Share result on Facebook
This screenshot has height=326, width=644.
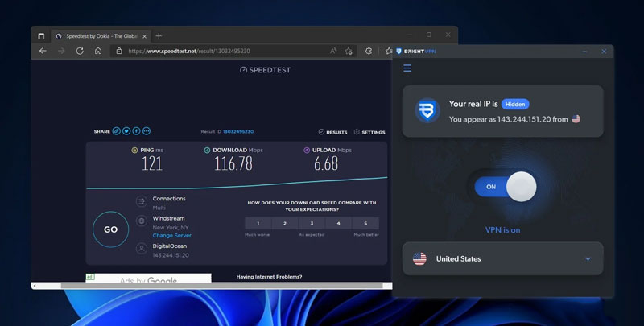point(136,131)
